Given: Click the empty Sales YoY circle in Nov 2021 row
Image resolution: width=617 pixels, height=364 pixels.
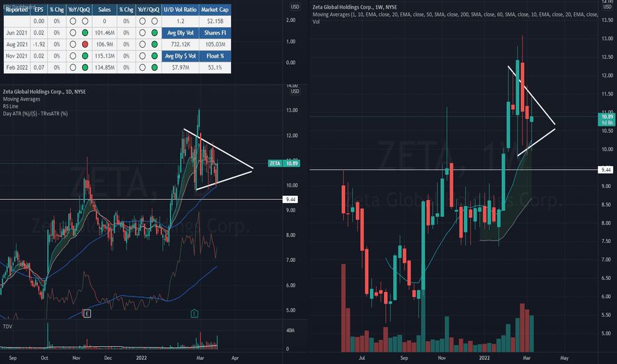Looking at the screenshot, I should pos(142,56).
